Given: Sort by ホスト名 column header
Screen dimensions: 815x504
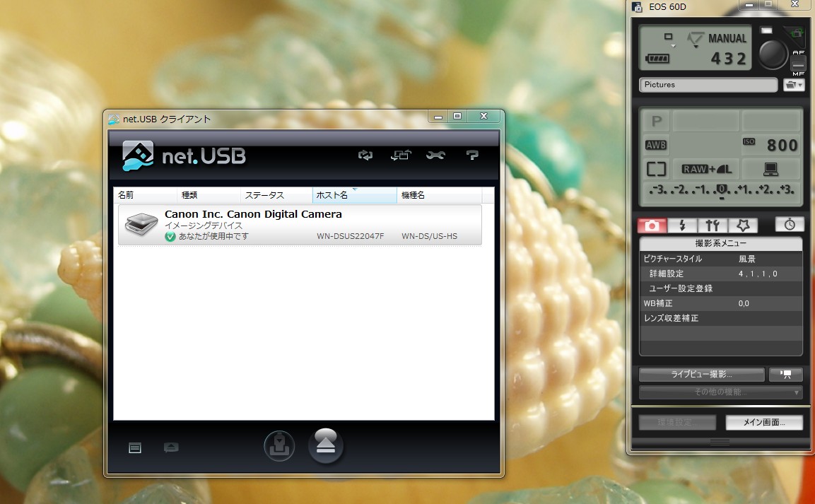Looking at the screenshot, I should [354, 195].
